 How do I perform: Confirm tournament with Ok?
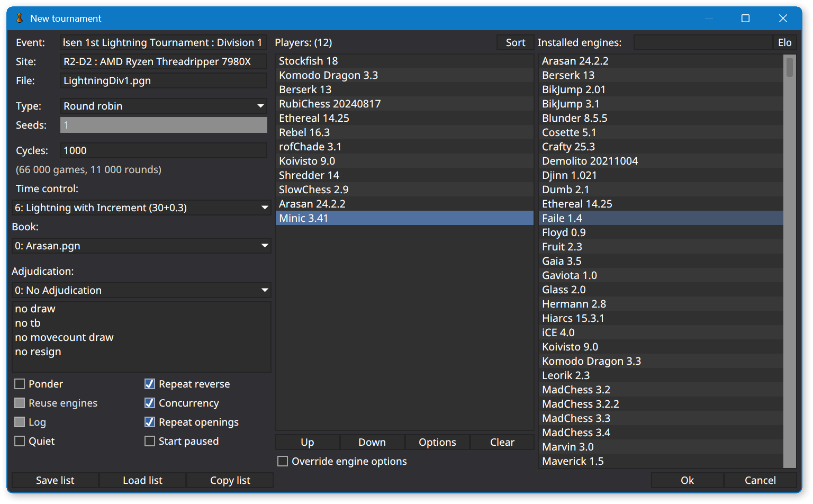(687, 480)
